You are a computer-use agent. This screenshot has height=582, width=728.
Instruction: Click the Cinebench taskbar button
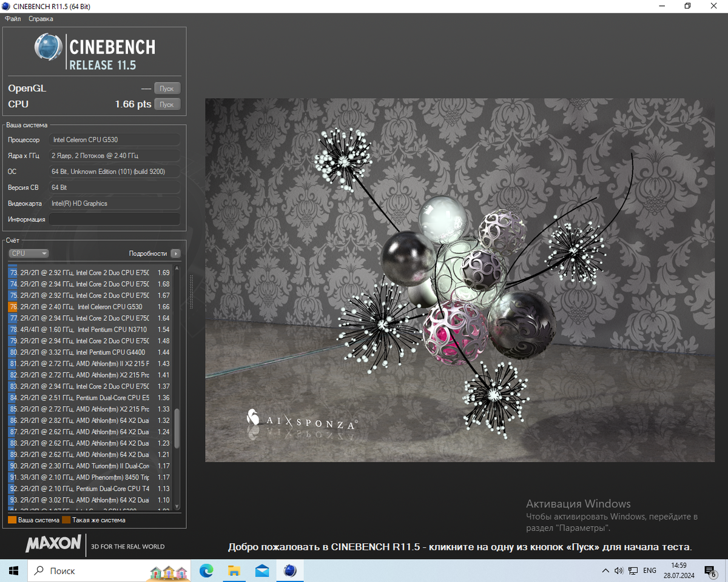[290, 570]
